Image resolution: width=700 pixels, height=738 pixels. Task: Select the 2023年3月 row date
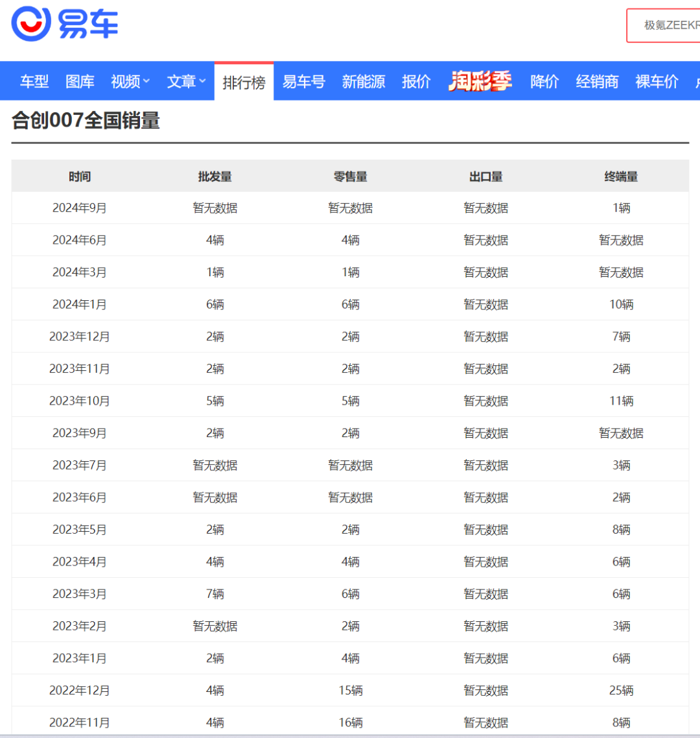80,593
